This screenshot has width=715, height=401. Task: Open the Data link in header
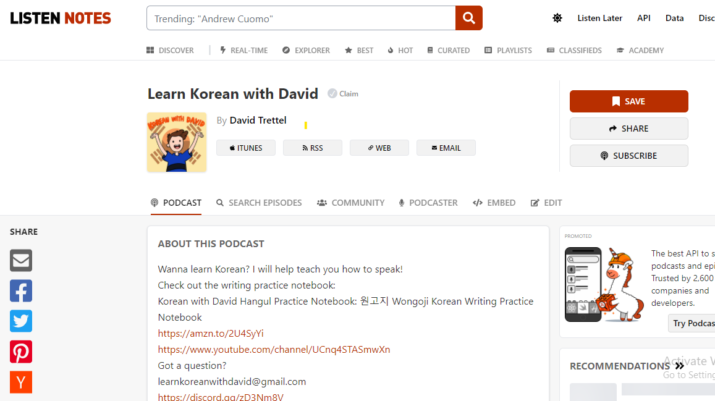pos(674,18)
